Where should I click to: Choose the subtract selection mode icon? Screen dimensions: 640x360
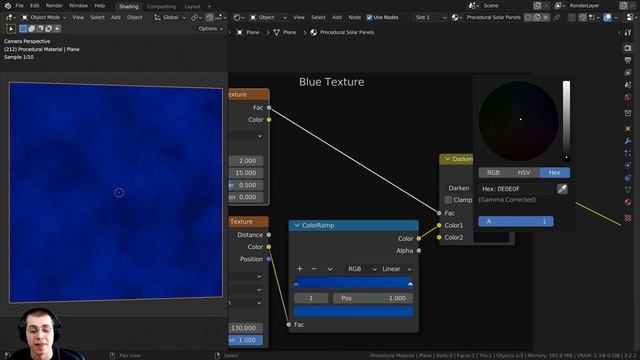pos(40,29)
